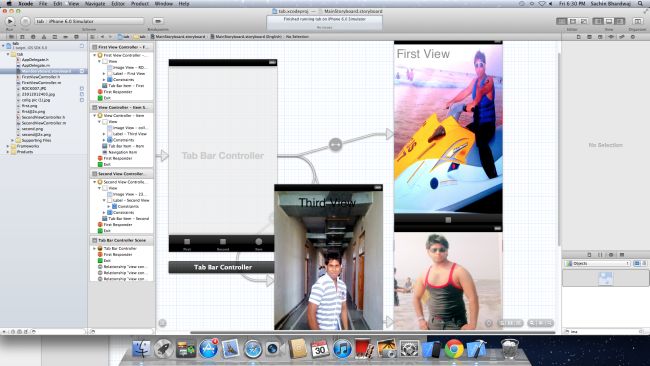This screenshot has height=366, width=650.
Task: Click the canvas horizontal scrollbar
Action: point(372,332)
